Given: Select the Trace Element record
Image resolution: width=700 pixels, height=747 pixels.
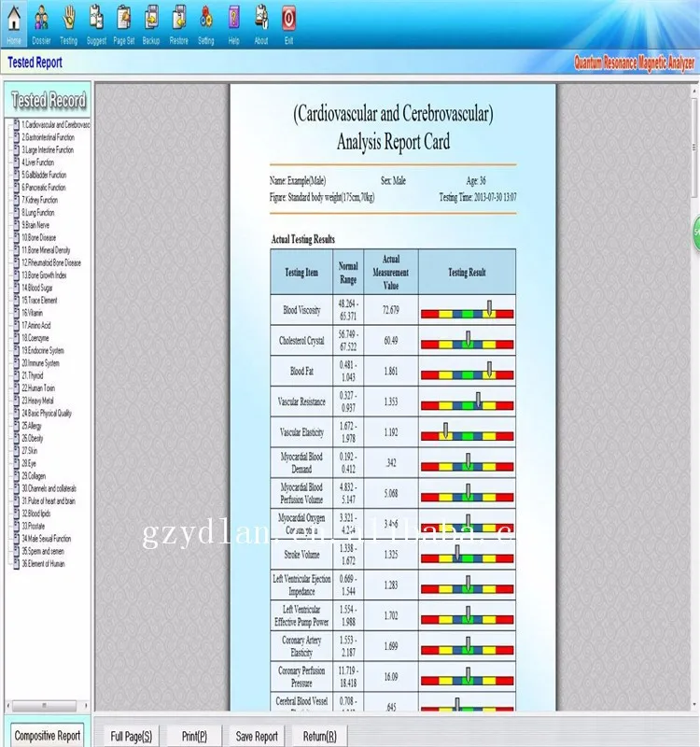Looking at the screenshot, I should (39, 300).
